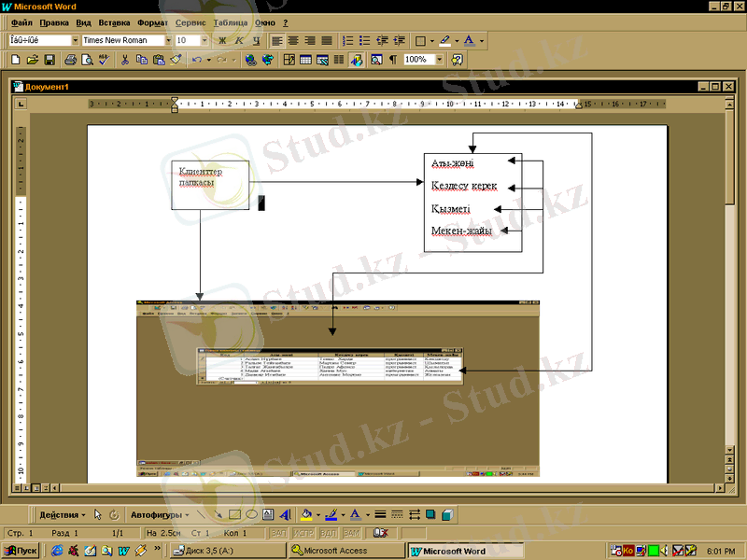Insert WordArt from the drawing toolbar
Viewport: 747px width, 560px height.
284,514
